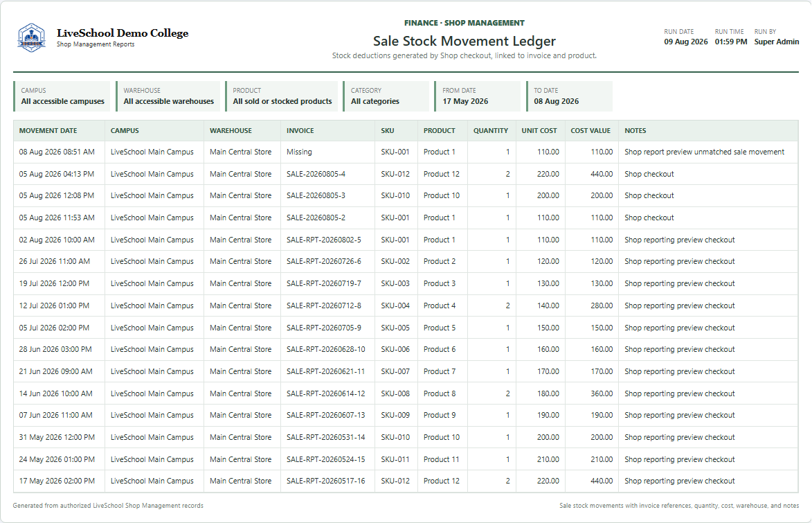Image resolution: width=812 pixels, height=523 pixels.
Task: Select invoice SALE-RPT-20260705-9
Action: point(324,328)
